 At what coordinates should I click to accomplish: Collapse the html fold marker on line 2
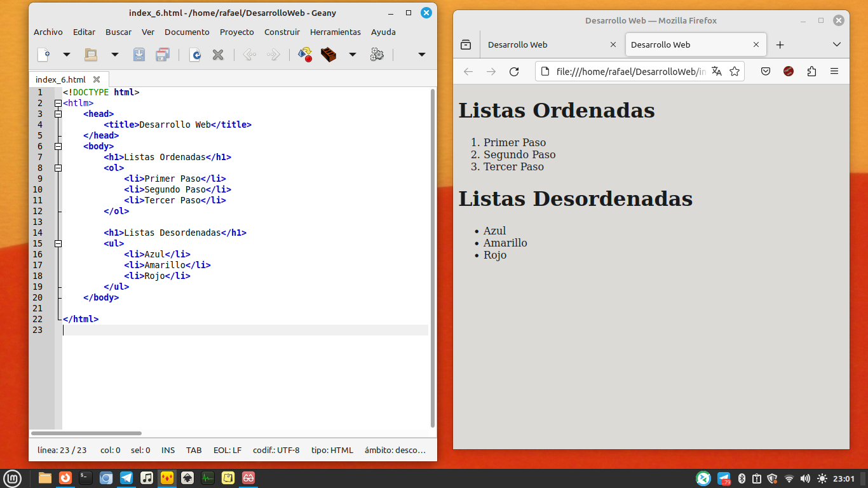[x=58, y=103]
